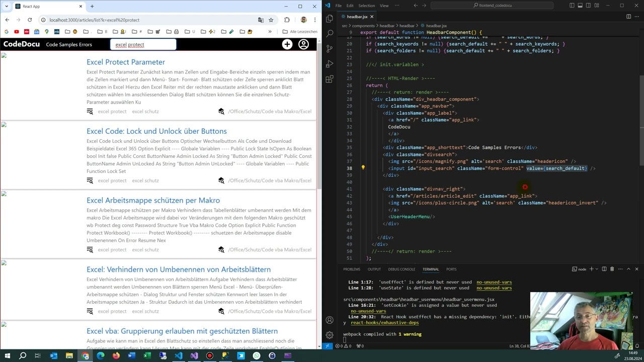644x362 pixels.
Task: Open Excel vba: Gruppierung erlauben article
Action: 182,331
